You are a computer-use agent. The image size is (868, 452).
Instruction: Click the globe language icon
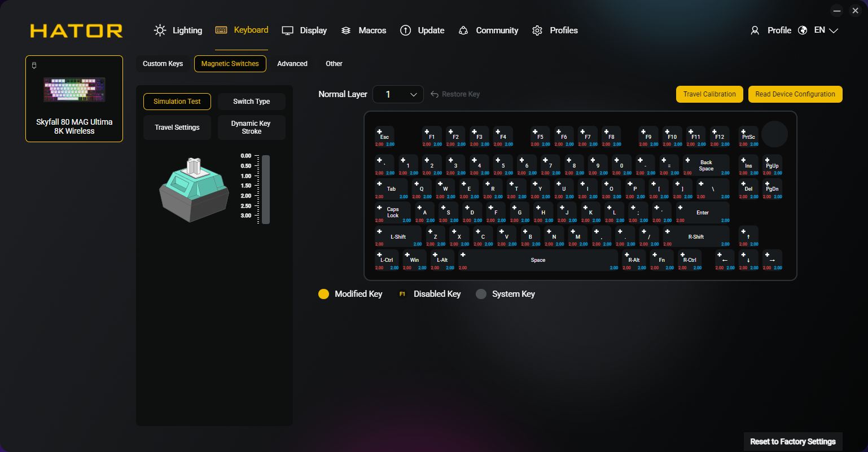pyautogui.click(x=803, y=30)
